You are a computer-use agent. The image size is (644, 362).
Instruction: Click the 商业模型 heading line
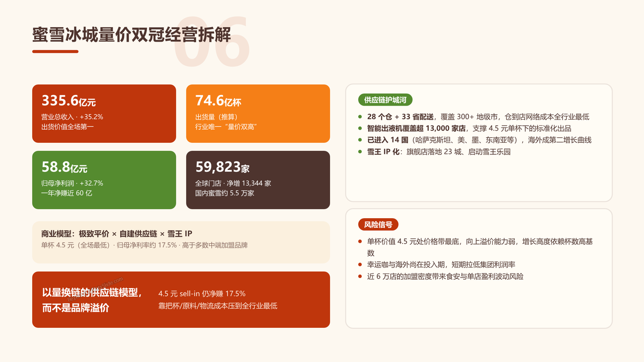[x=117, y=234]
